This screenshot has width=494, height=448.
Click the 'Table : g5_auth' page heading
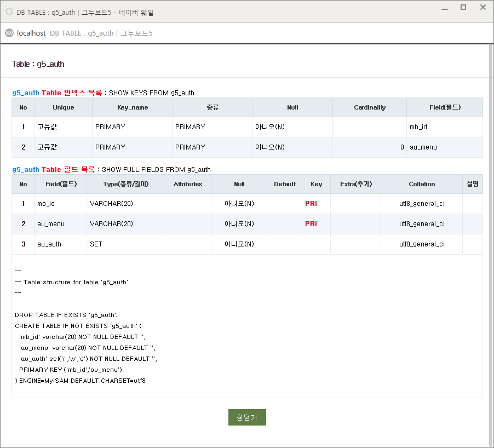point(38,64)
